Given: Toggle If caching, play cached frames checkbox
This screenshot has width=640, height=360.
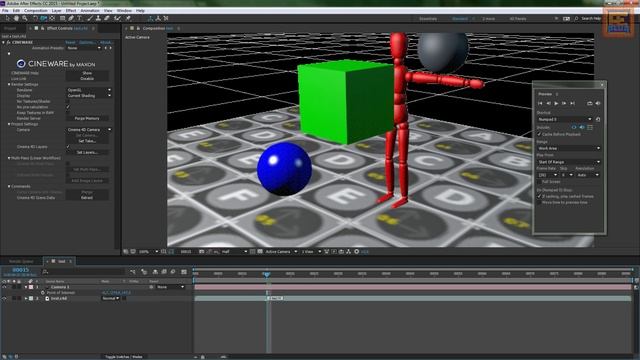Looking at the screenshot, I should (539, 196).
